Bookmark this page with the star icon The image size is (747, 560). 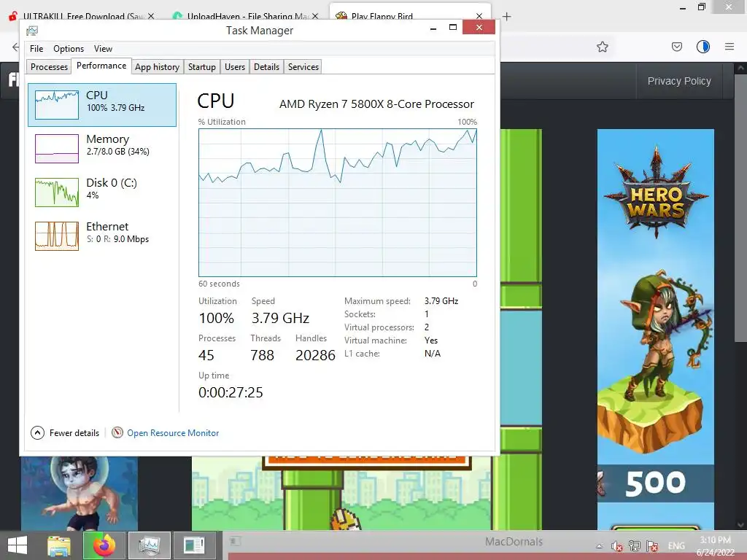pyautogui.click(x=602, y=47)
